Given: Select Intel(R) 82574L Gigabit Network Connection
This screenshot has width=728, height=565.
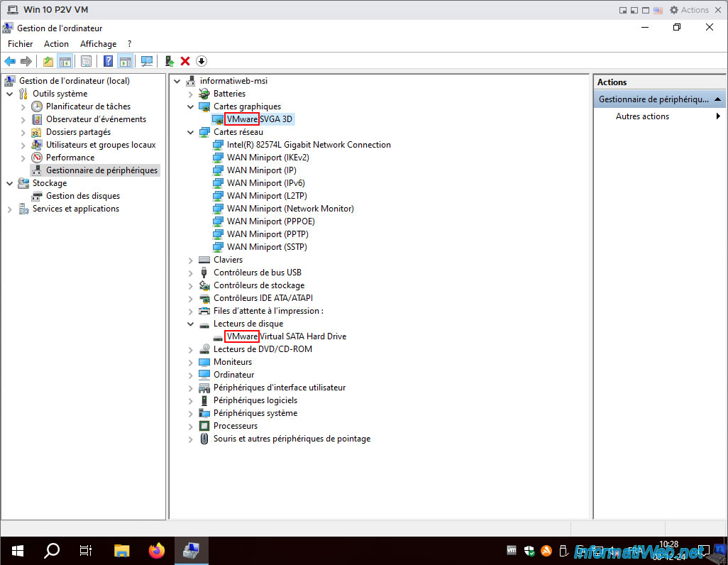Looking at the screenshot, I should [309, 145].
